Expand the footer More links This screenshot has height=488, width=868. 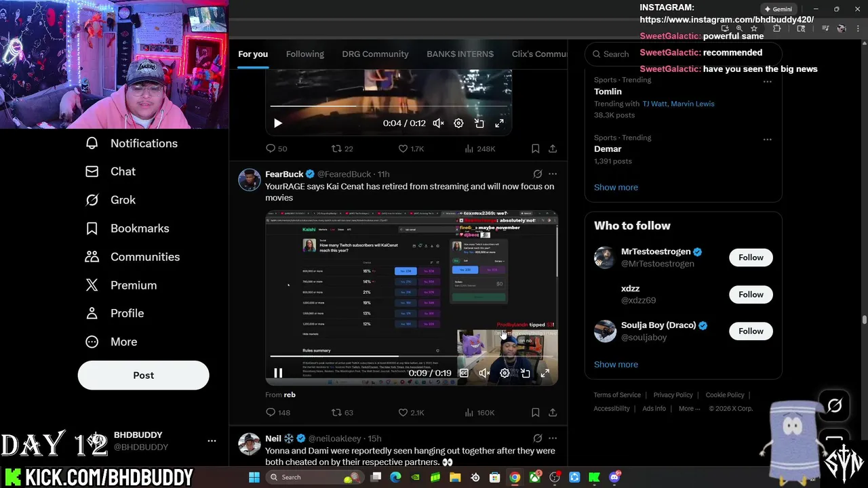[x=690, y=408]
